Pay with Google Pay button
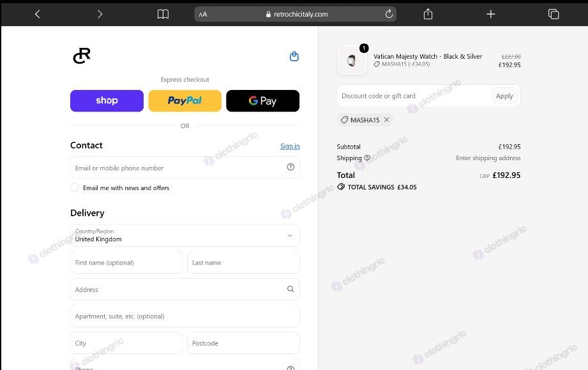 (263, 101)
